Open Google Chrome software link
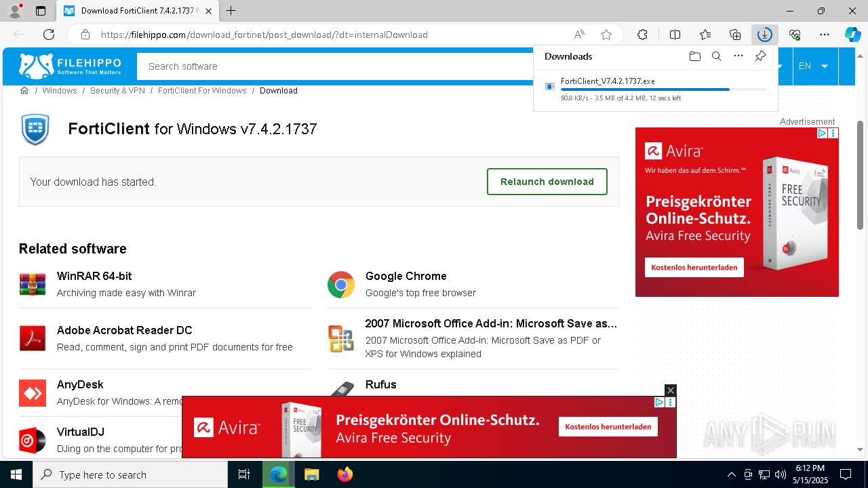Image resolution: width=868 pixels, height=488 pixels. tap(406, 276)
